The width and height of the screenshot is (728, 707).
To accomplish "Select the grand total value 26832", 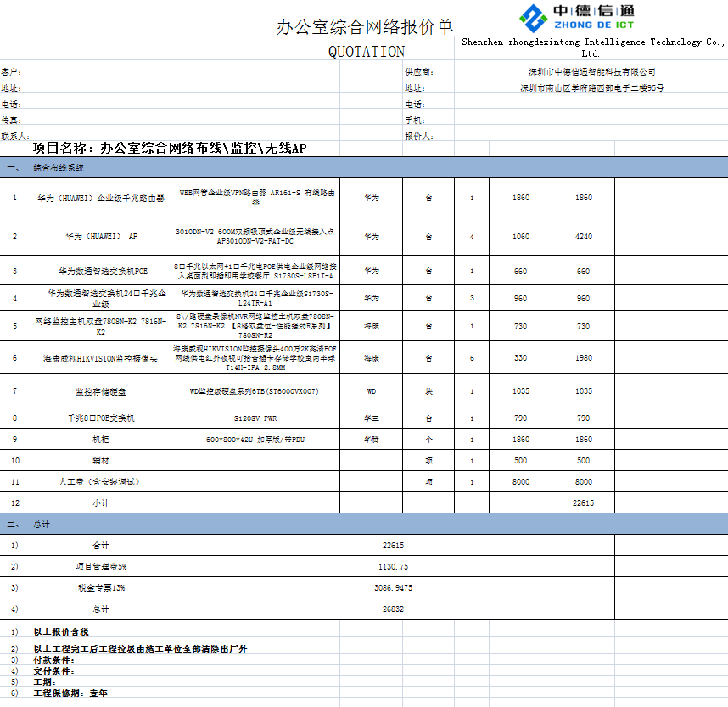I will pyautogui.click(x=395, y=609).
